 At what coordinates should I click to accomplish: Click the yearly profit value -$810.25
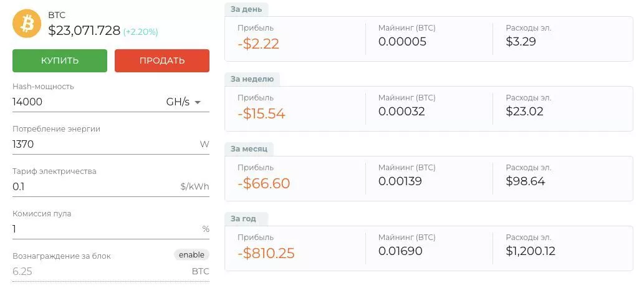[x=266, y=253]
